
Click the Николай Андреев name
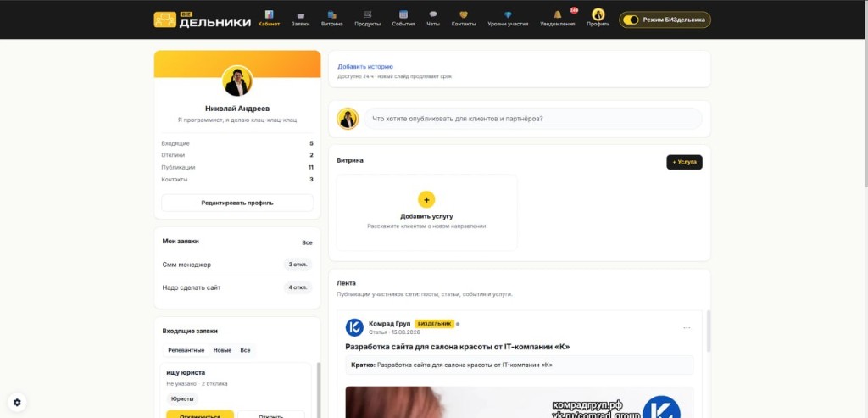click(237, 109)
